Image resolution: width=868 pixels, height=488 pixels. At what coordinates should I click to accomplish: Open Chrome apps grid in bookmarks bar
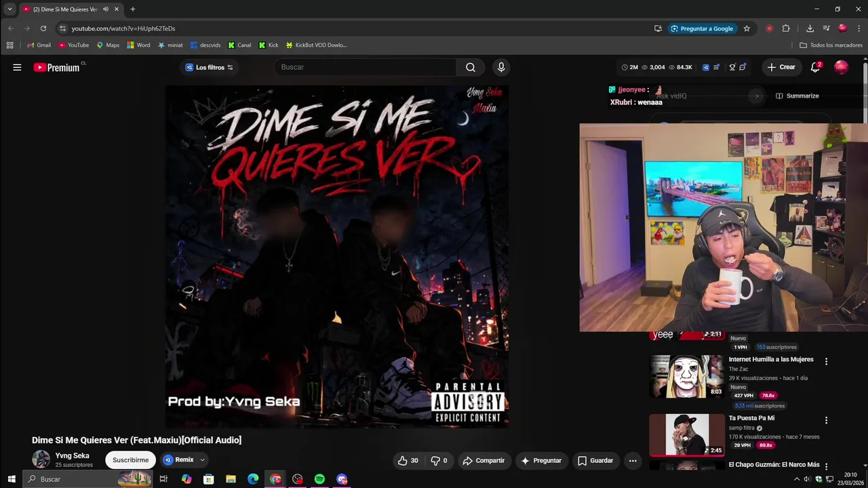point(9,45)
